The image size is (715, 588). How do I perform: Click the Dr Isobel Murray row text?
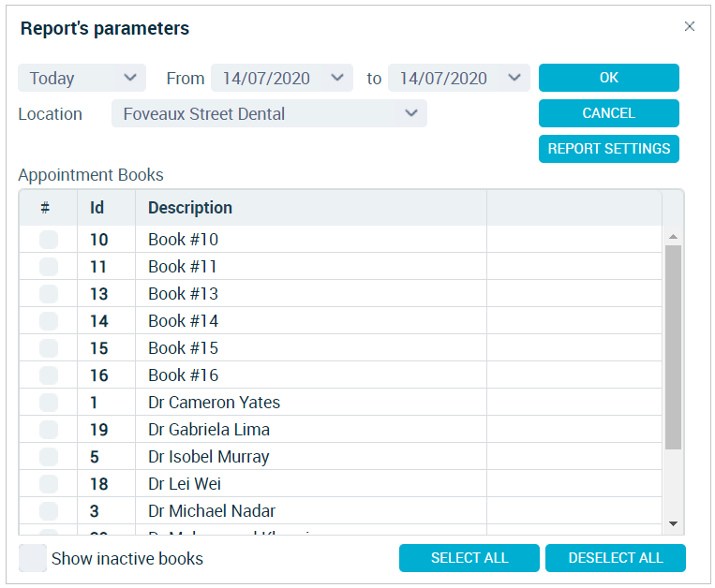click(x=209, y=457)
